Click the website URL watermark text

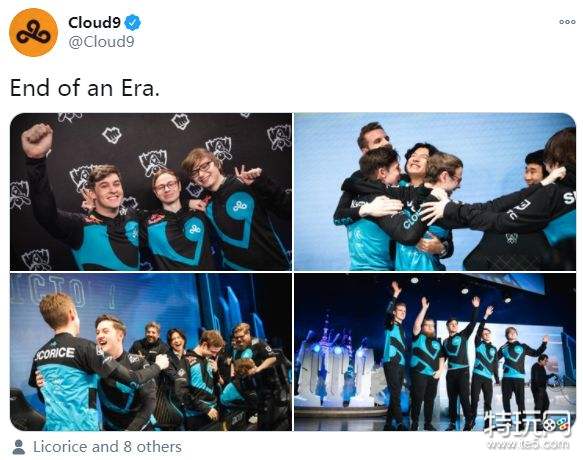528,444
